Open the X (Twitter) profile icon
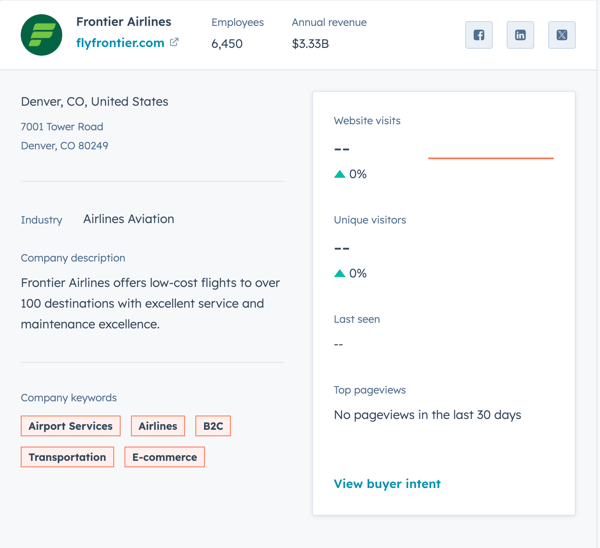This screenshot has width=600, height=548. (562, 35)
